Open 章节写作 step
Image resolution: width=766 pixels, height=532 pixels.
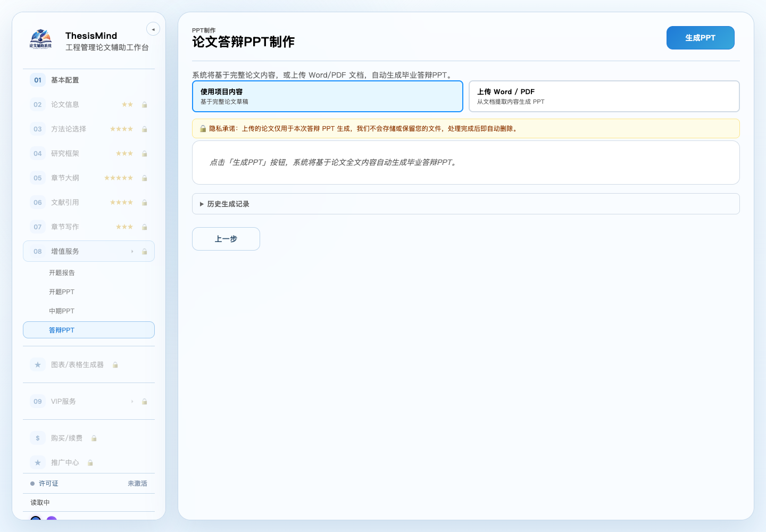pos(89,227)
